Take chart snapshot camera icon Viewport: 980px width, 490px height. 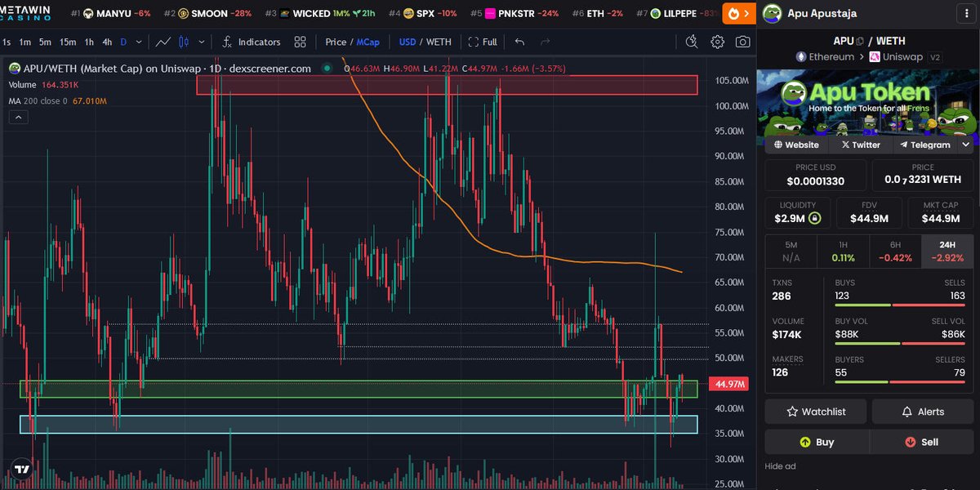coord(742,42)
